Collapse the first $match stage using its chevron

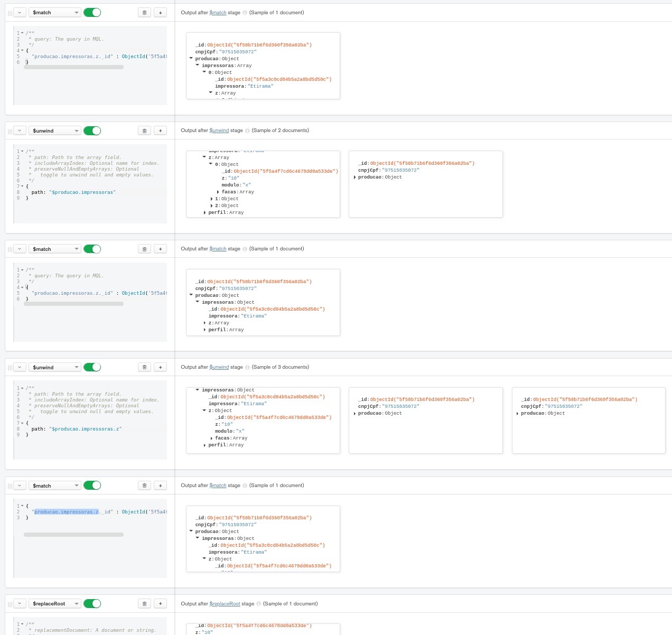click(x=20, y=13)
